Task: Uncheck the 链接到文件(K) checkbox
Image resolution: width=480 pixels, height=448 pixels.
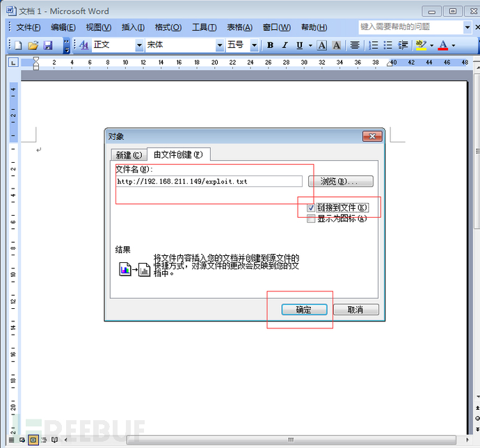Action: pyautogui.click(x=311, y=208)
